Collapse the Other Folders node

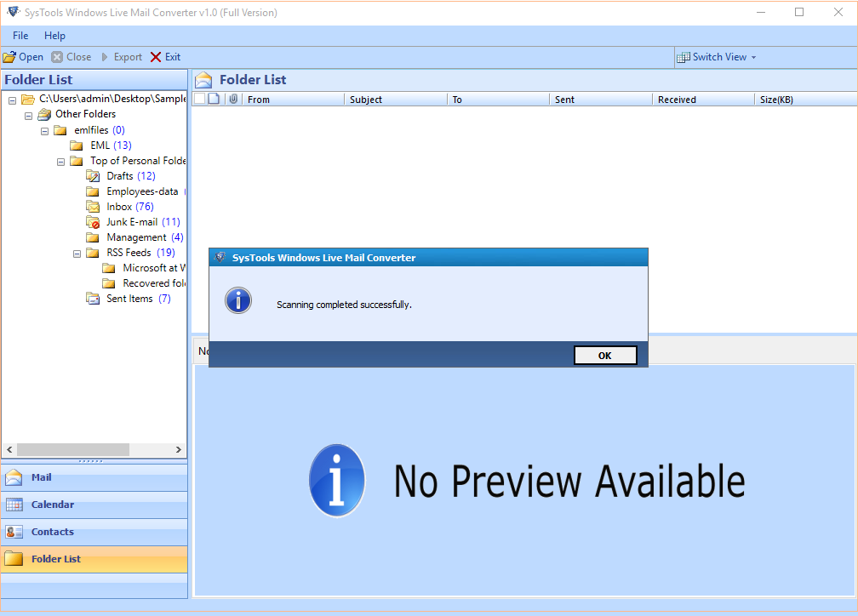coord(28,116)
